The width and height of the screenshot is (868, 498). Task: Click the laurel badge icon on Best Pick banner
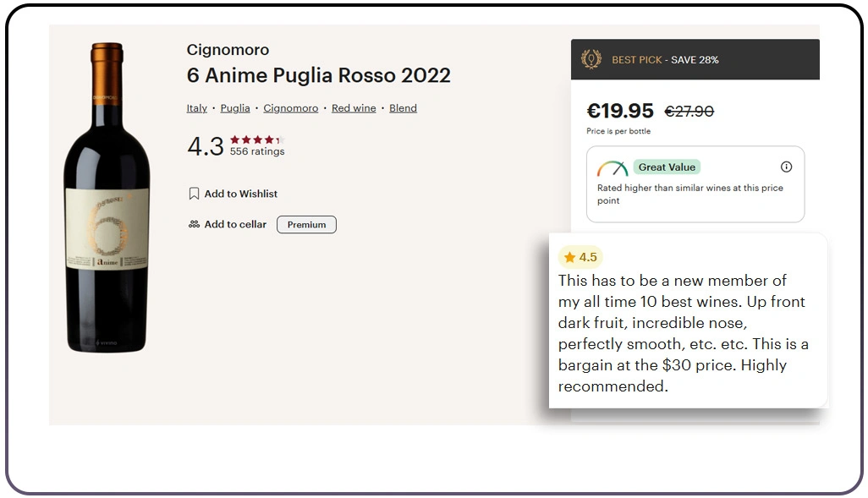[591, 59]
